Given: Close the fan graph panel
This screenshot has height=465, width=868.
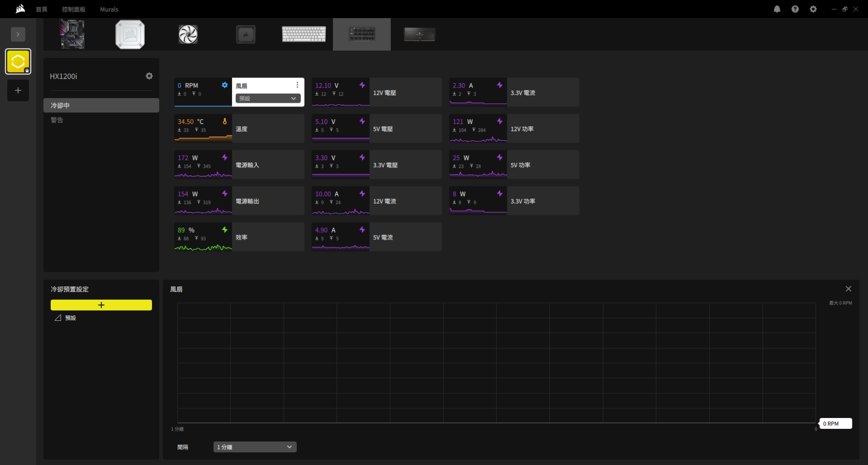Looking at the screenshot, I should tap(848, 289).
